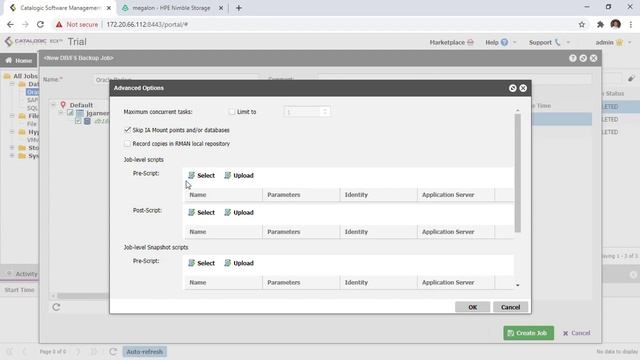Open the admin user menu
The height and width of the screenshot is (360, 640).
point(613,42)
